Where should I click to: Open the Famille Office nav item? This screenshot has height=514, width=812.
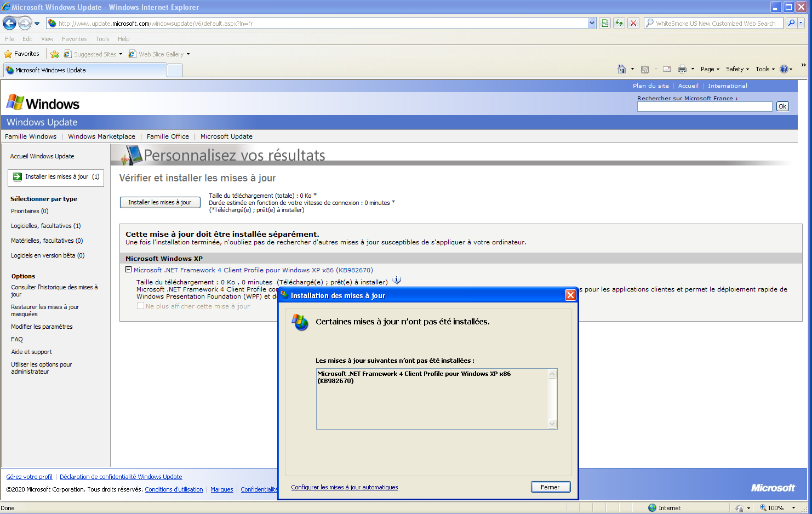(x=168, y=136)
